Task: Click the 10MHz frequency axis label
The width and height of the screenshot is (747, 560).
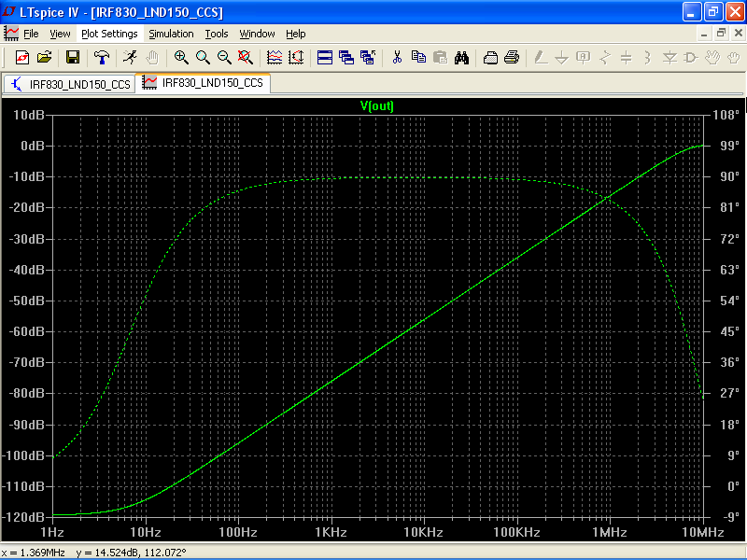Action: click(703, 532)
